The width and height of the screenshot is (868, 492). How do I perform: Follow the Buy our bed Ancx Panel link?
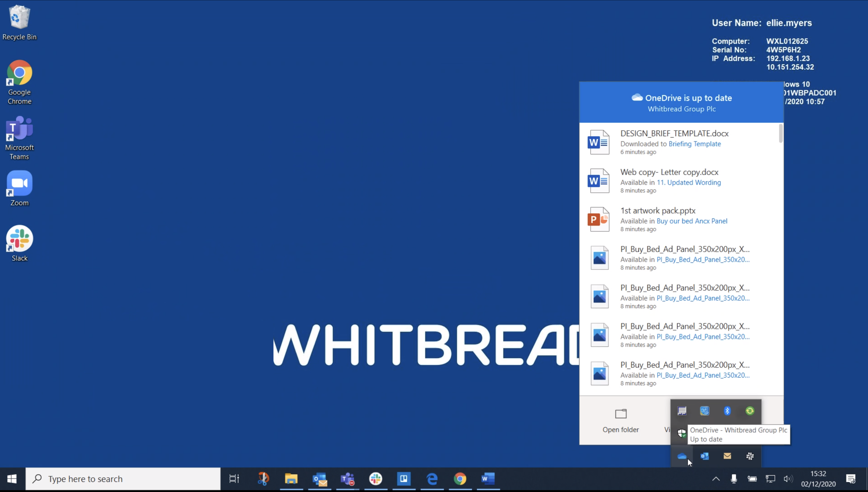pyautogui.click(x=692, y=221)
